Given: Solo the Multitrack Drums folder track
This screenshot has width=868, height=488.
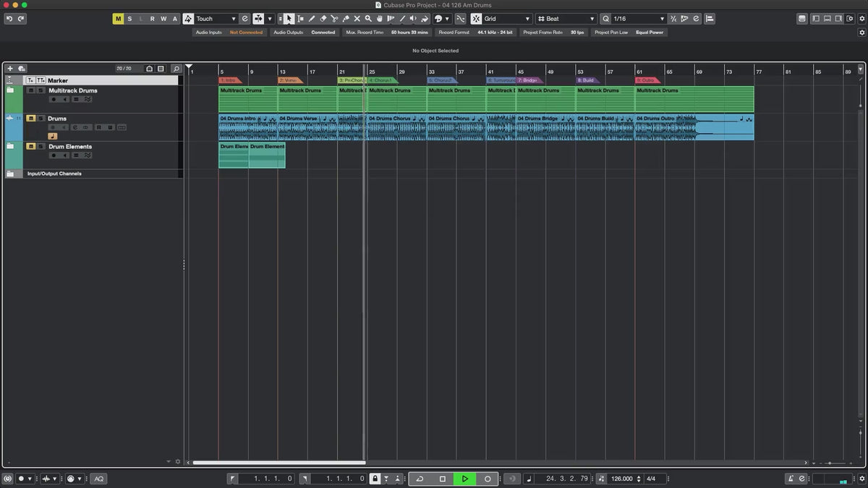Looking at the screenshot, I should [41, 91].
